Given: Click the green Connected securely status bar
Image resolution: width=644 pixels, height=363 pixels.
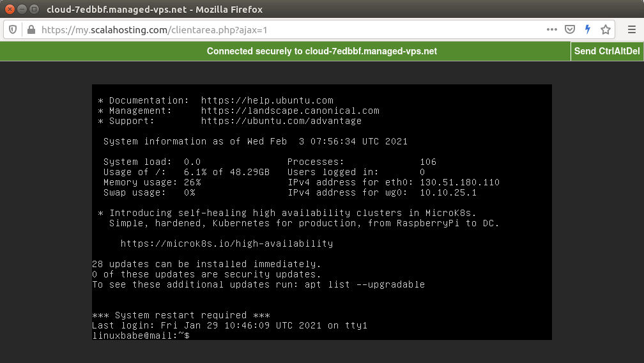Looking at the screenshot, I should click(x=321, y=51).
